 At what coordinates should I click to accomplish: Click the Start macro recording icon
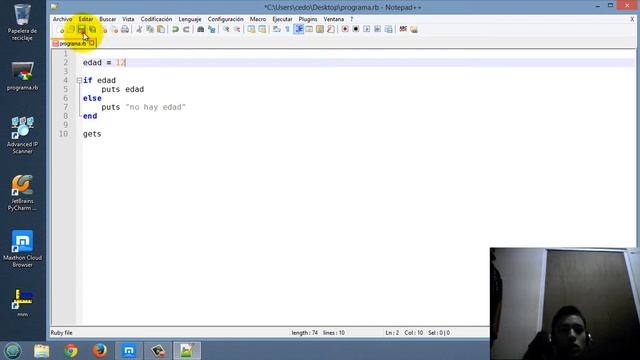(x=345, y=29)
